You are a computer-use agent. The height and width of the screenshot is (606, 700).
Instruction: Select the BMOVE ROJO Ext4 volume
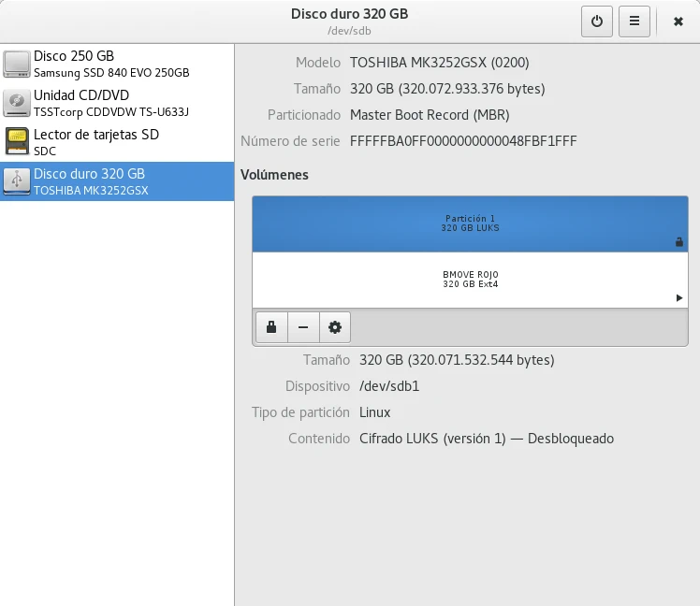point(470,280)
